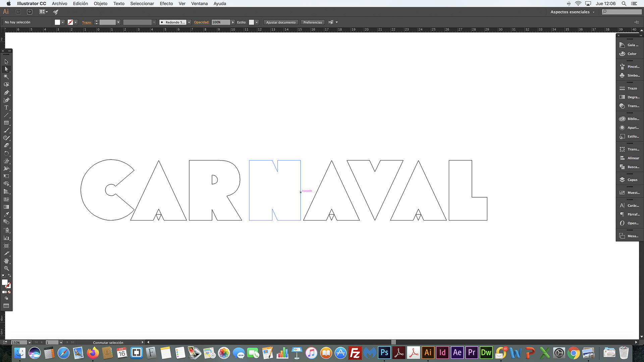Open the Efecto menu
The image size is (644, 362).
point(166,3)
